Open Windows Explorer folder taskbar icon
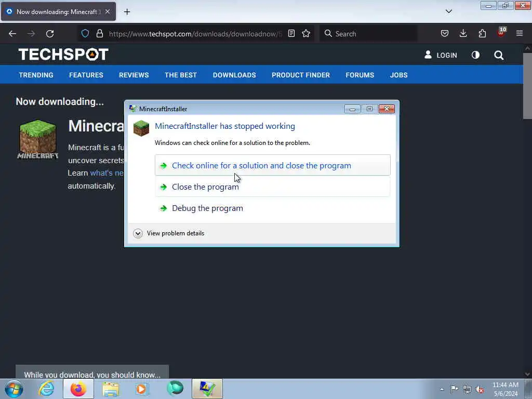Screen dimensions: 532x399 (111, 389)
